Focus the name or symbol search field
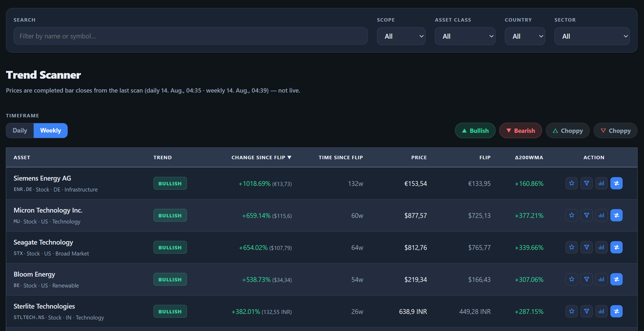Image resolution: width=644 pixels, height=331 pixels. pyautogui.click(x=190, y=36)
